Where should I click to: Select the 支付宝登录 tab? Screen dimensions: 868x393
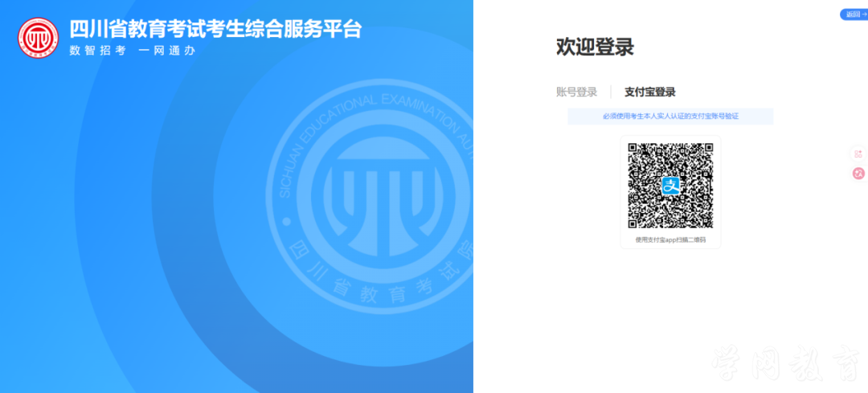650,92
